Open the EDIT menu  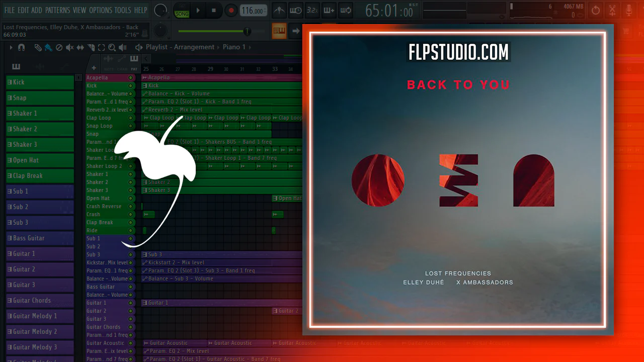(x=23, y=10)
